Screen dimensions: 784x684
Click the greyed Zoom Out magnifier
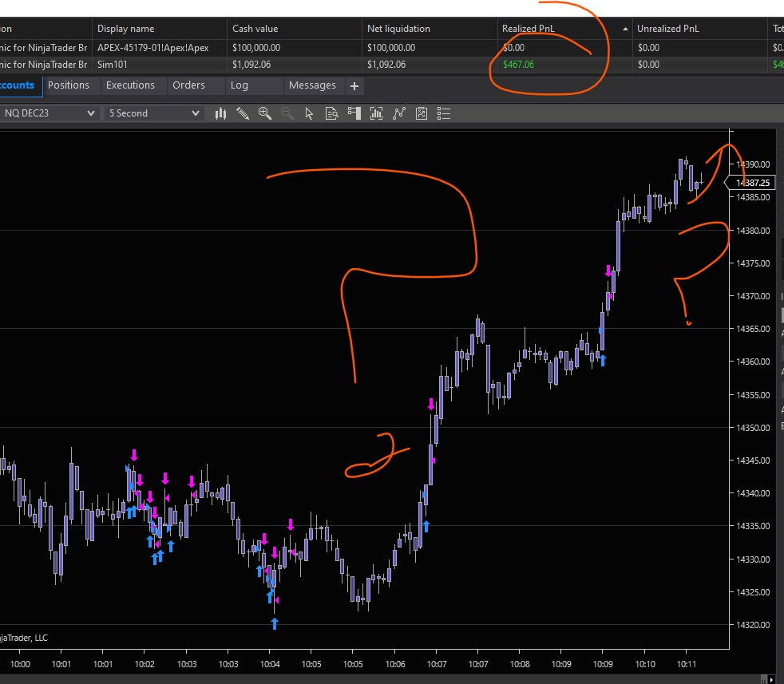point(287,114)
